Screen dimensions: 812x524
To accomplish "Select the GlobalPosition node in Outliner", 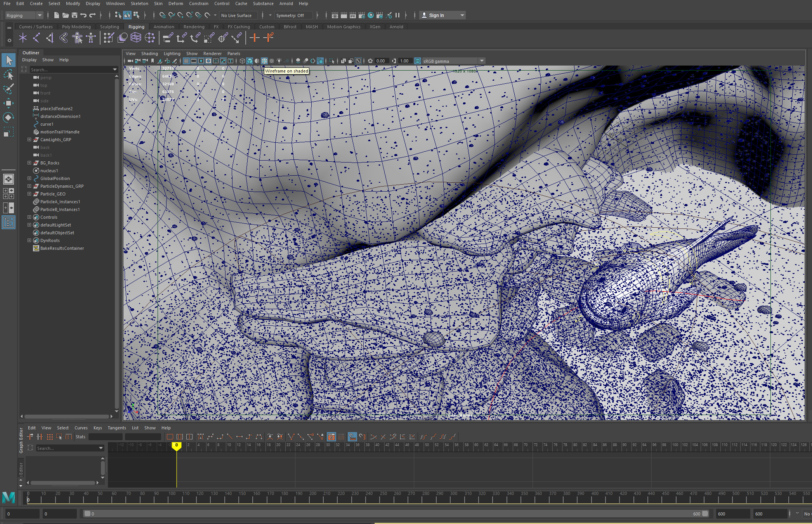I will coord(55,178).
